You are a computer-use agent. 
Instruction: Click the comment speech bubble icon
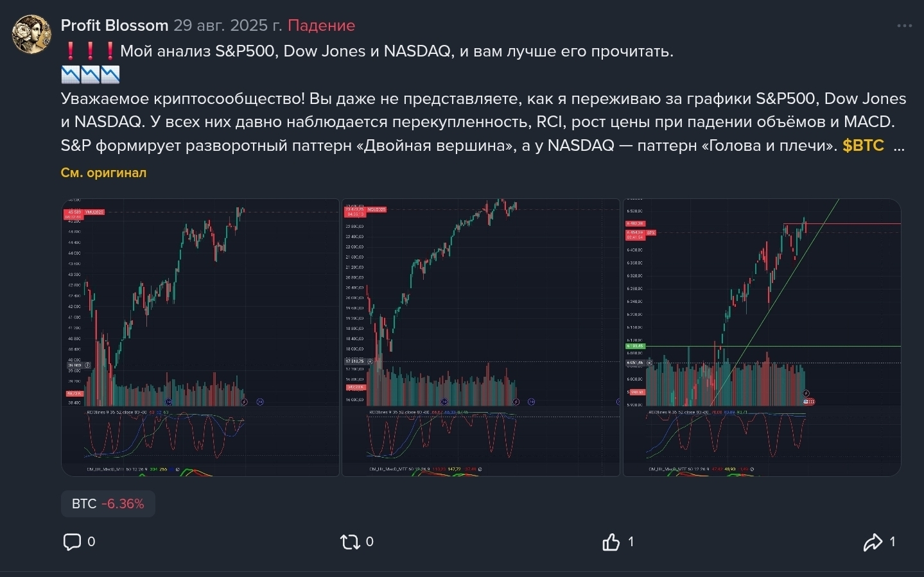click(x=72, y=542)
